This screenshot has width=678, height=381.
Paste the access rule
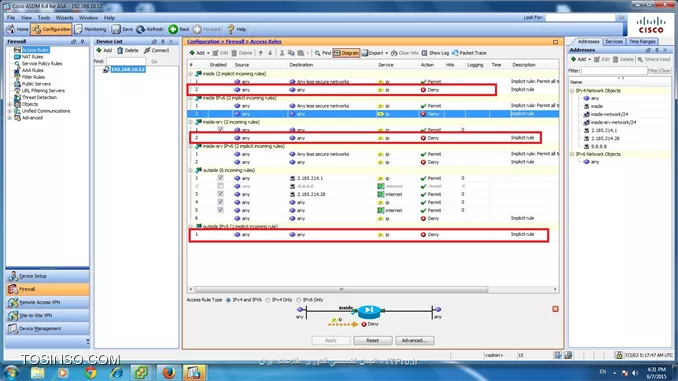click(x=301, y=53)
